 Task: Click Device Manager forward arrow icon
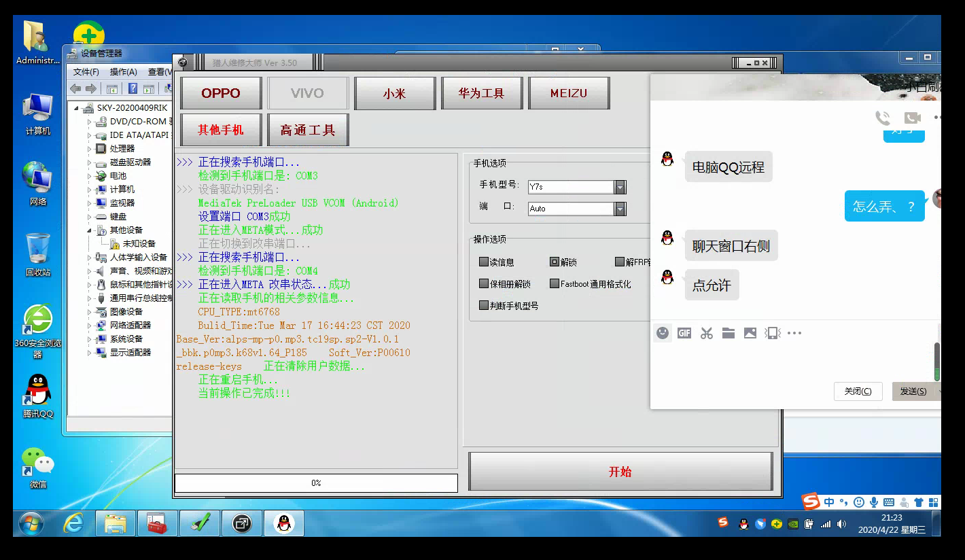[91, 89]
